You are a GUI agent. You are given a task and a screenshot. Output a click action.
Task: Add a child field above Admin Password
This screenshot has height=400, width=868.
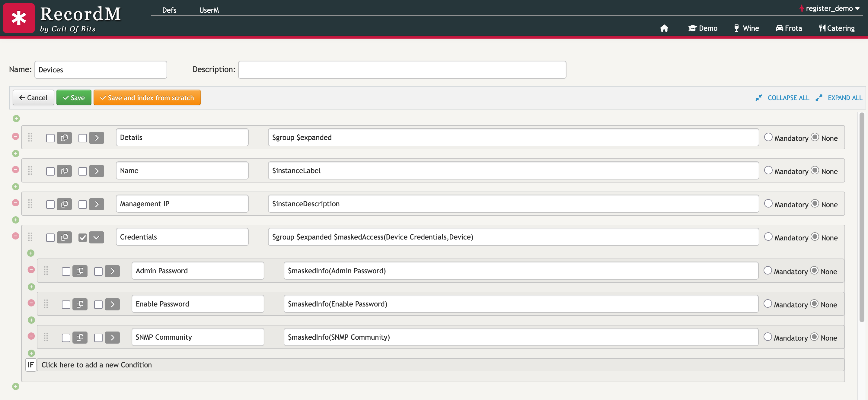point(31,253)
